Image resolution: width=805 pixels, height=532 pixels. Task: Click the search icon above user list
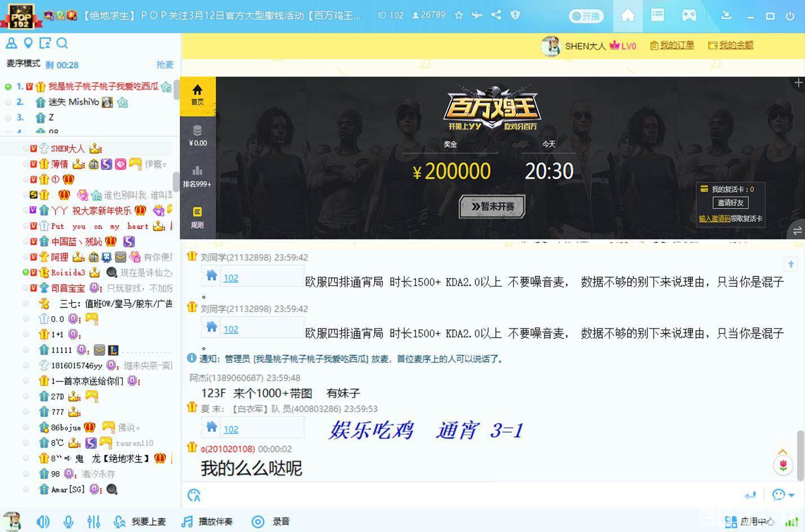tap(63, 43)
